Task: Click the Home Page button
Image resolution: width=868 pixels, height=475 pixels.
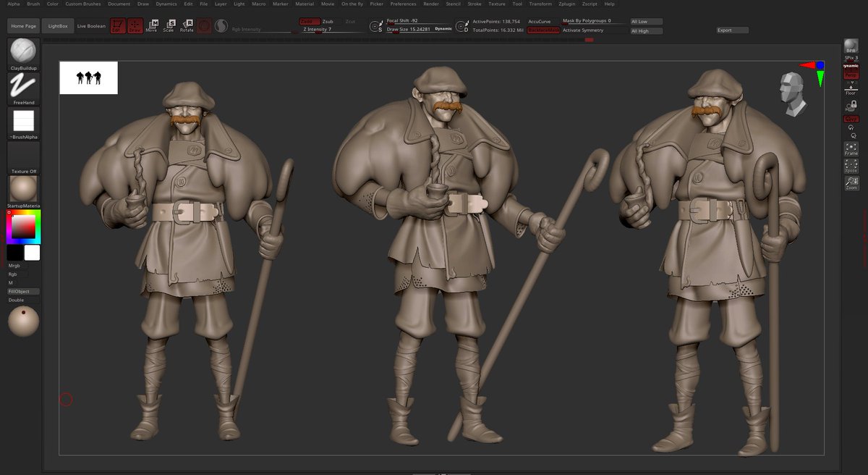Action: click(x=24, y=26)
